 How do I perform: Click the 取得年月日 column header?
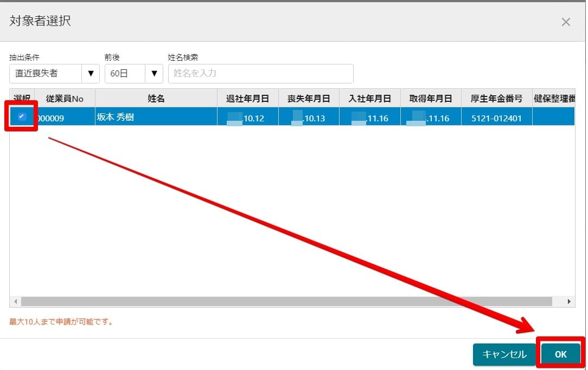[x=431, y=99]
